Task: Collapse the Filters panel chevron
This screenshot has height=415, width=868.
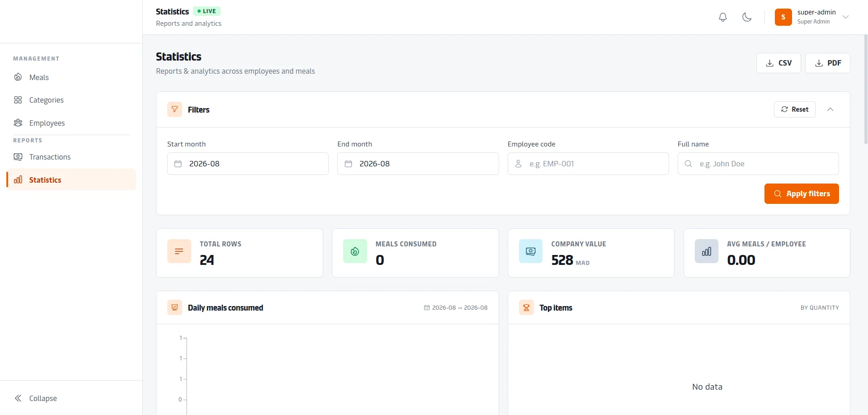Action: [x=830, y=109]
